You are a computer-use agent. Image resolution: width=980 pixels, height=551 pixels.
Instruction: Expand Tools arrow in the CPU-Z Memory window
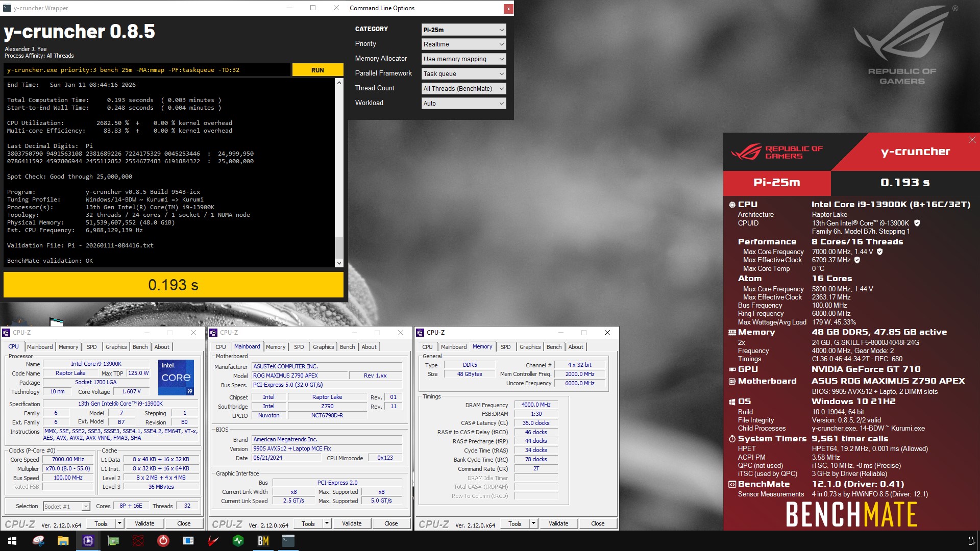pyautogui.click(x=533, y=523)
